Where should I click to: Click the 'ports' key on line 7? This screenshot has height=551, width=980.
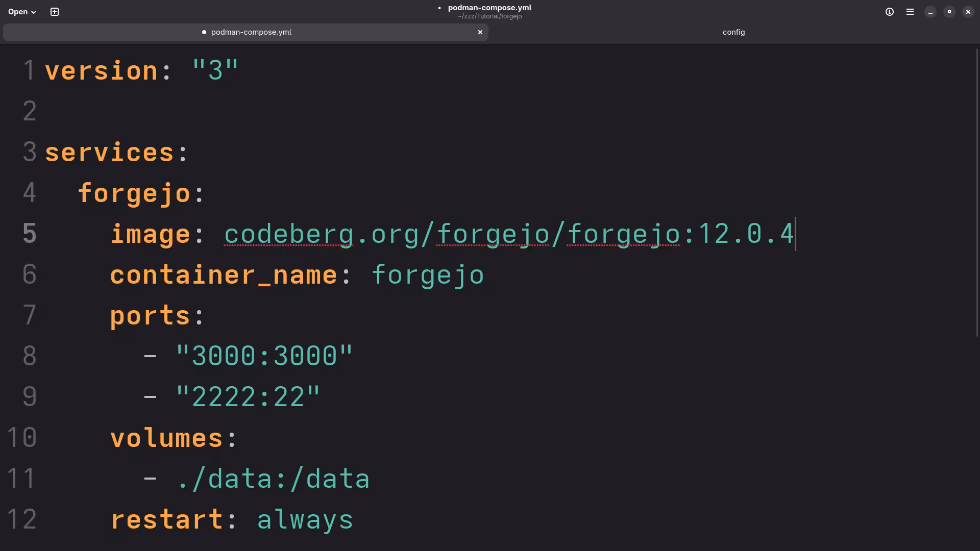click(x=151, y=316)
